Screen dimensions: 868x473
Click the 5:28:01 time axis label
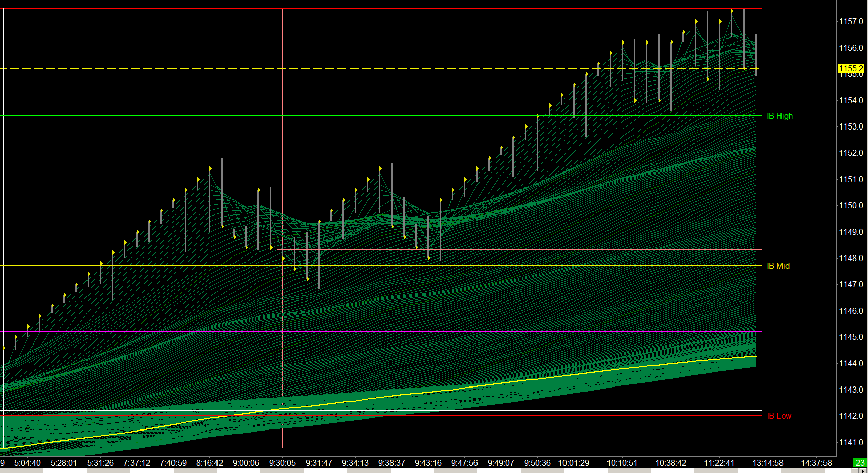[64, 463]
